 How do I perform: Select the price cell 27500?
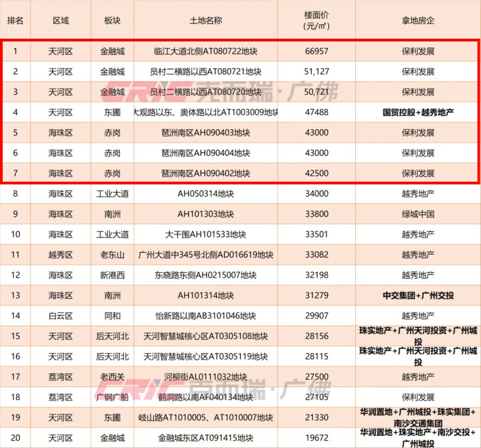[x=316, y=377]
